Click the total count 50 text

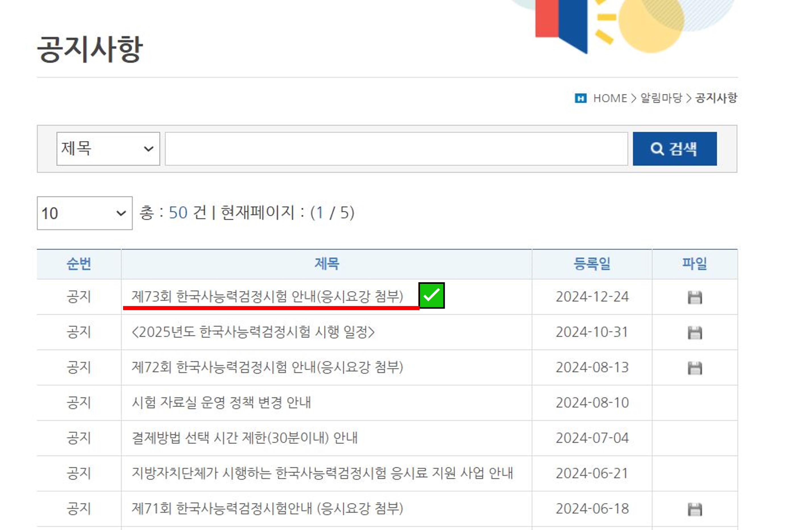point(177,214)
